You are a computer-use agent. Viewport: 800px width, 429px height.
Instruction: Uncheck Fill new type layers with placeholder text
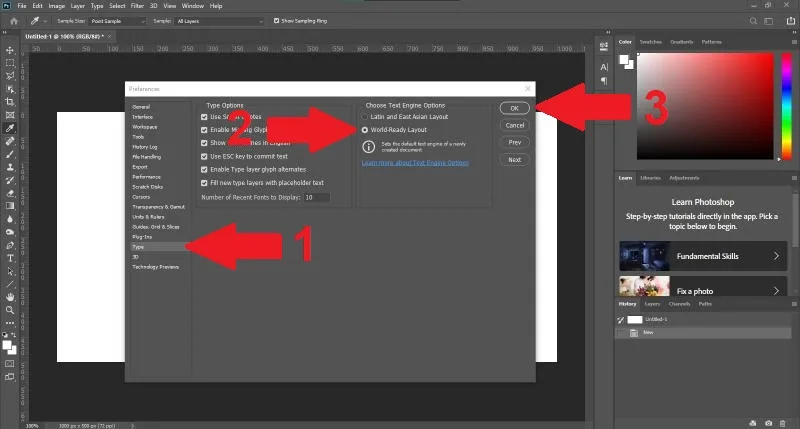click(204, 183)
